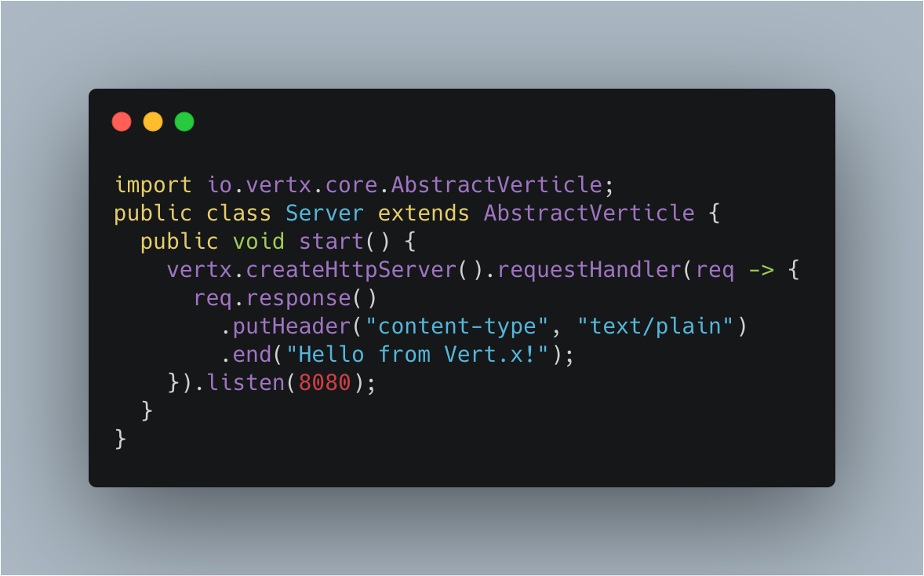Click the class name 'Server'

pyautogui.click(x=325, y=213)
